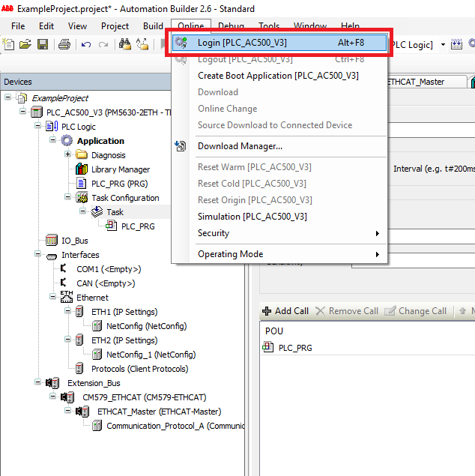
Task: Save the project with the floppy disk icon
Action: [43, 45]
